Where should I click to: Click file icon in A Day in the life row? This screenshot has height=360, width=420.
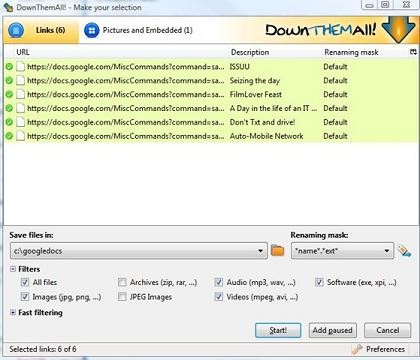pos(21,108)
